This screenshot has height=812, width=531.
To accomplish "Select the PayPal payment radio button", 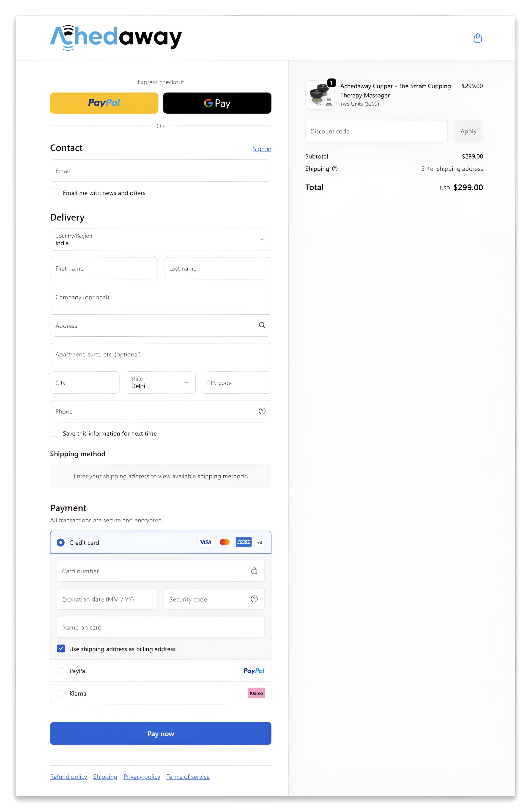I will pos(60,671).
